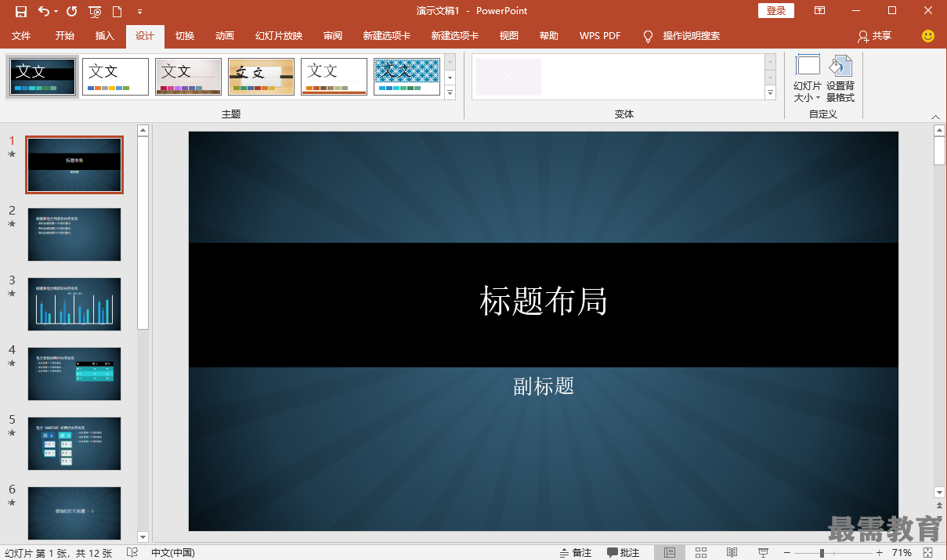Click the lightbulb tell-me icon
947x560 pixels.
pos(648,36)
